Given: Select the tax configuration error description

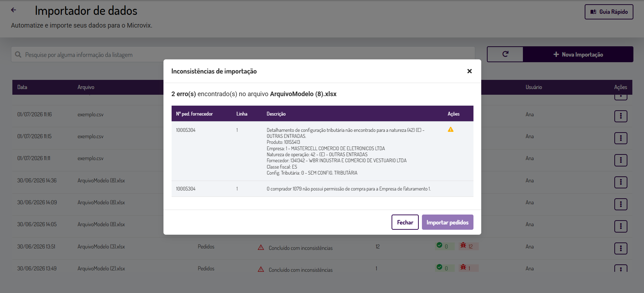Looking at the screenshot, I should pyautogui.click(x=345, y=151).
